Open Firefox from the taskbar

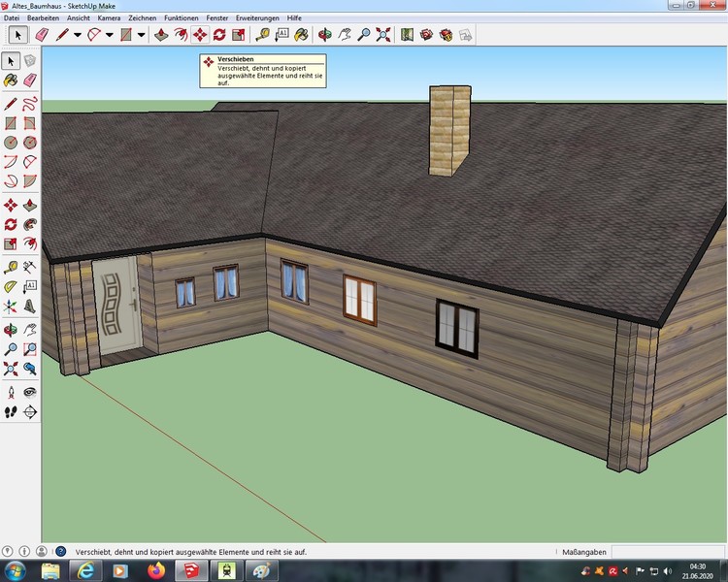click(x=156, y=570)
